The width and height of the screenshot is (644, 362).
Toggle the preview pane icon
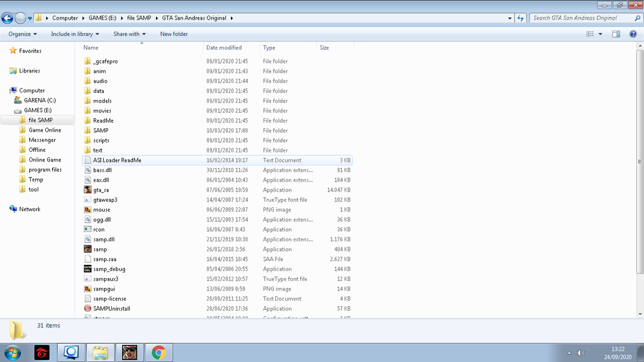616,34
